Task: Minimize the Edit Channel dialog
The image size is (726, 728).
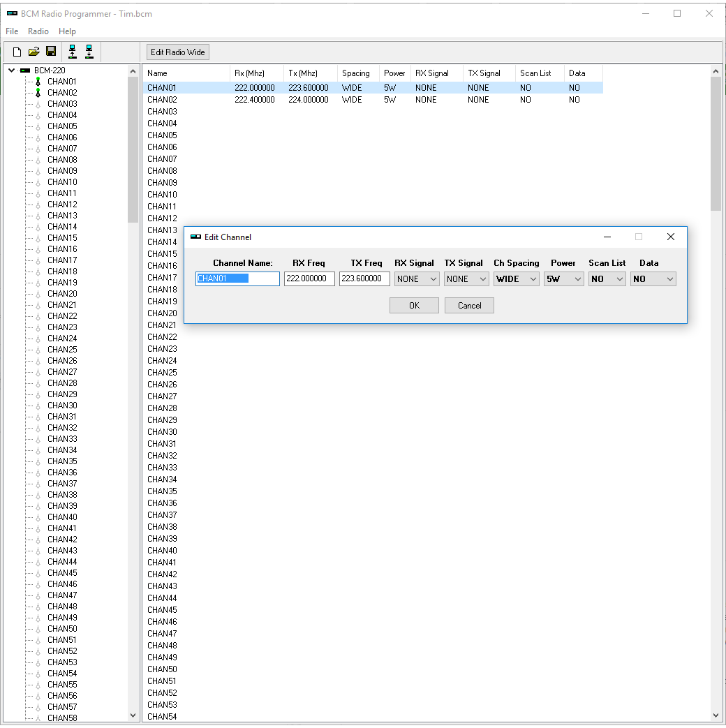Action: pyautogui.click(x=607, y=237)
